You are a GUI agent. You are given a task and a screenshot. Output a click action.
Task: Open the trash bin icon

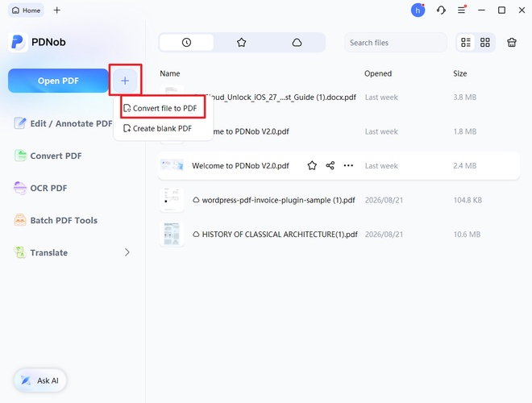point(512,43)
